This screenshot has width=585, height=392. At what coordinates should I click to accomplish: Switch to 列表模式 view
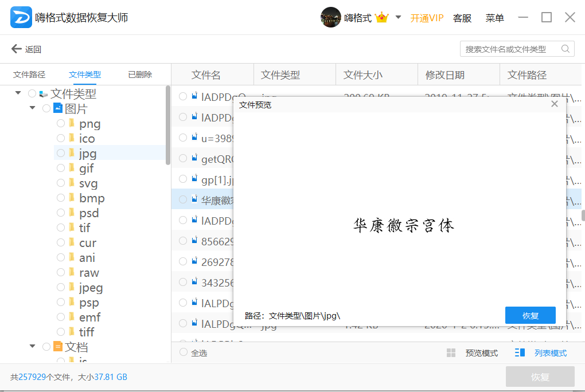(551, 353)
